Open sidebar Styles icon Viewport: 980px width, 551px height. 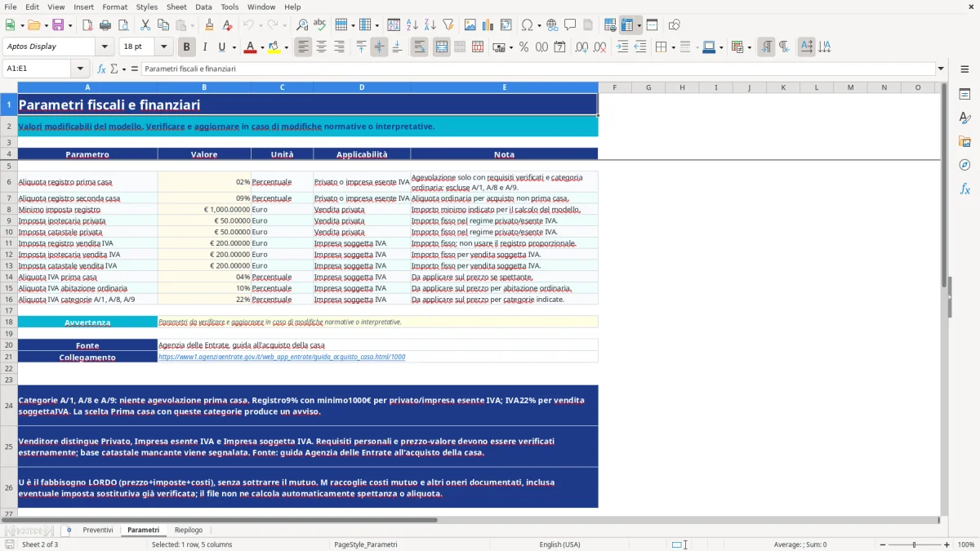(964, 118)
